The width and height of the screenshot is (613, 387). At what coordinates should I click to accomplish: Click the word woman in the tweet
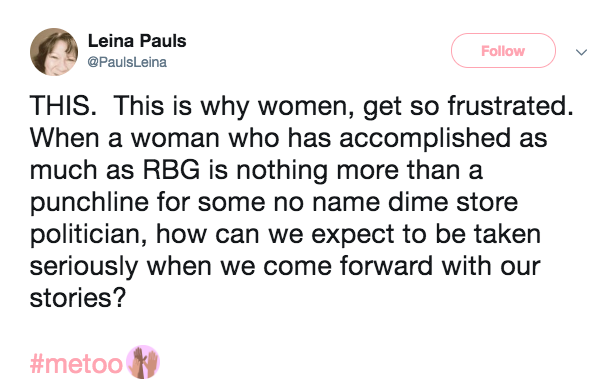click(x=176, y=139)
